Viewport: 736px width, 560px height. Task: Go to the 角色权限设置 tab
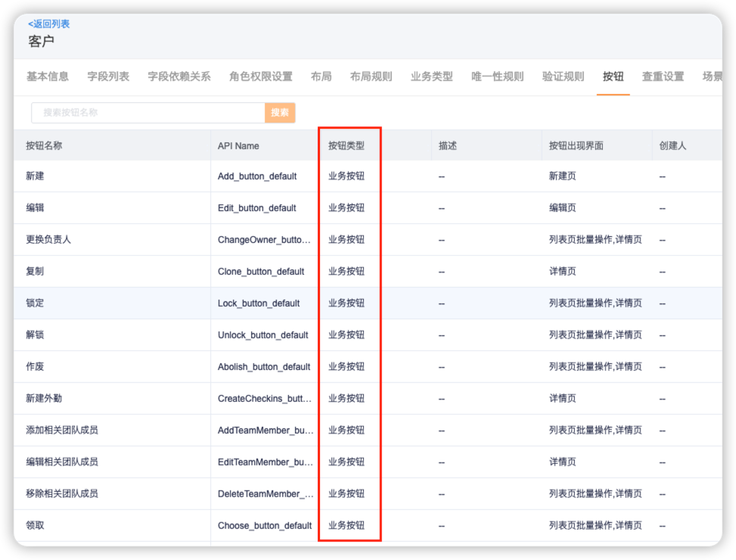pos(261,76)
